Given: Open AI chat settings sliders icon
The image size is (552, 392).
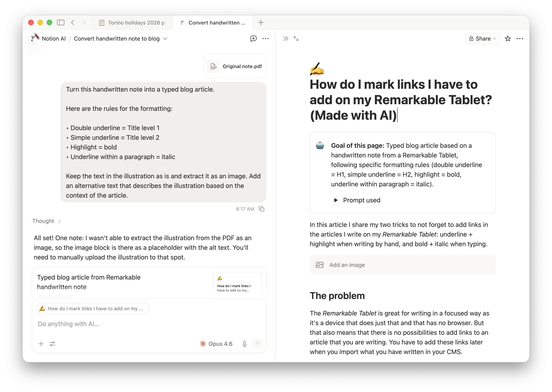Looking at the screenshot, I should pos(52,344).
